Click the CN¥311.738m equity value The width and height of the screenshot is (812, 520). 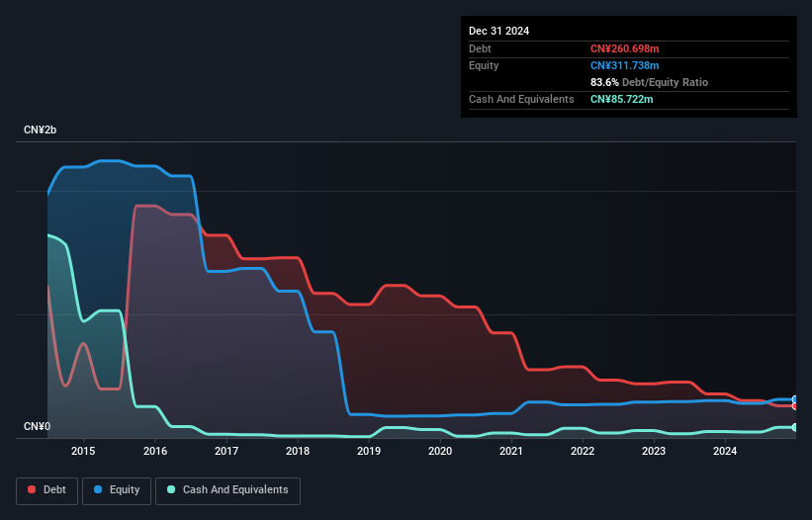[x=624, y=65]
